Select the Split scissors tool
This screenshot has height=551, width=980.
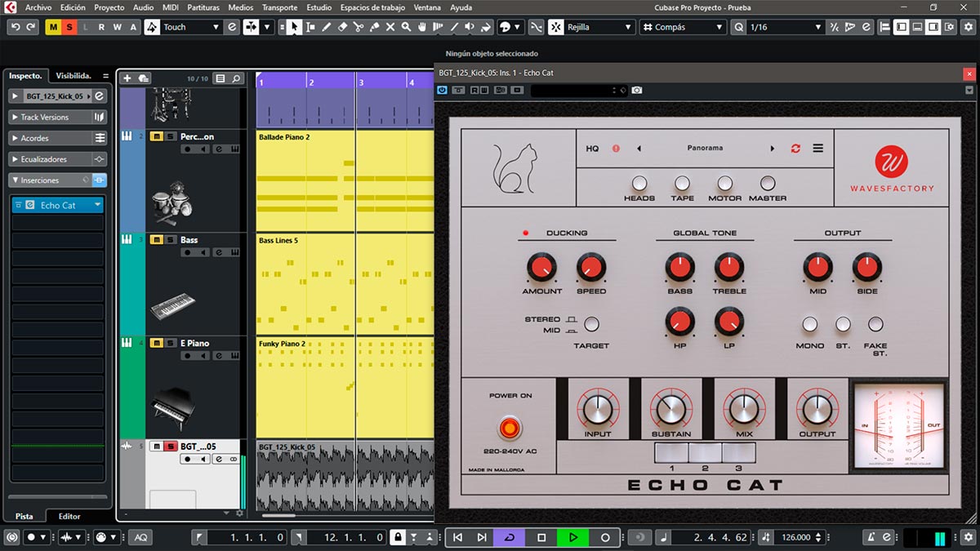(x=359, y=27)
